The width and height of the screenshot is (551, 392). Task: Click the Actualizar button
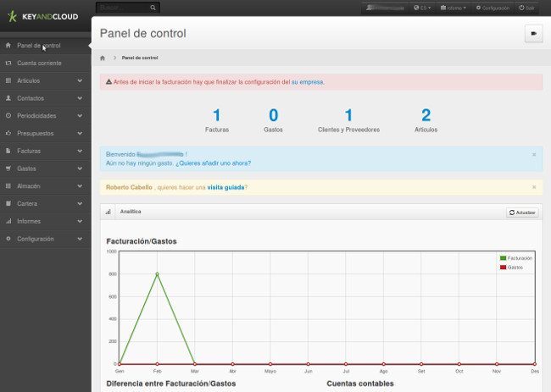tap(522, 212)
